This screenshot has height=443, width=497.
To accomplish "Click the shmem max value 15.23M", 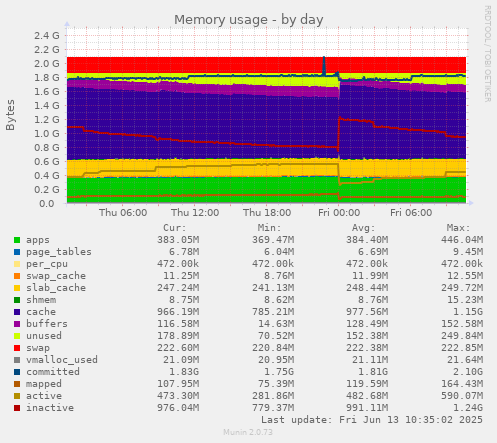I will click(465, 300).
